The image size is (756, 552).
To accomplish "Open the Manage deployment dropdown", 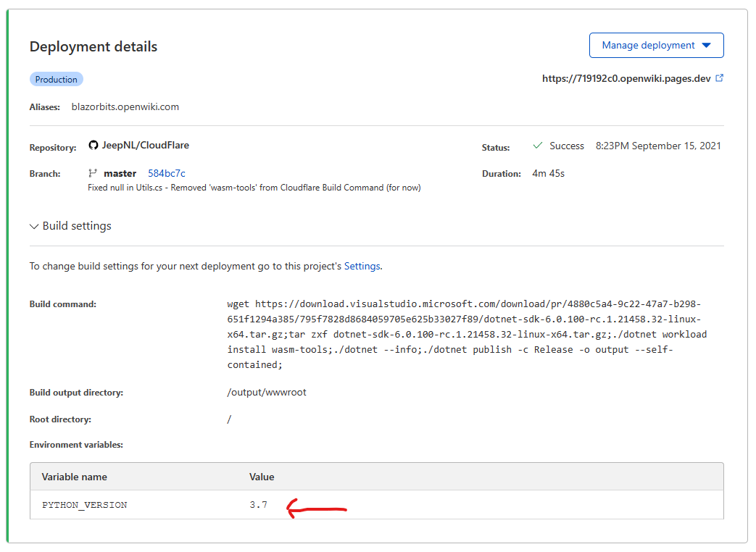I will point(656,46).
